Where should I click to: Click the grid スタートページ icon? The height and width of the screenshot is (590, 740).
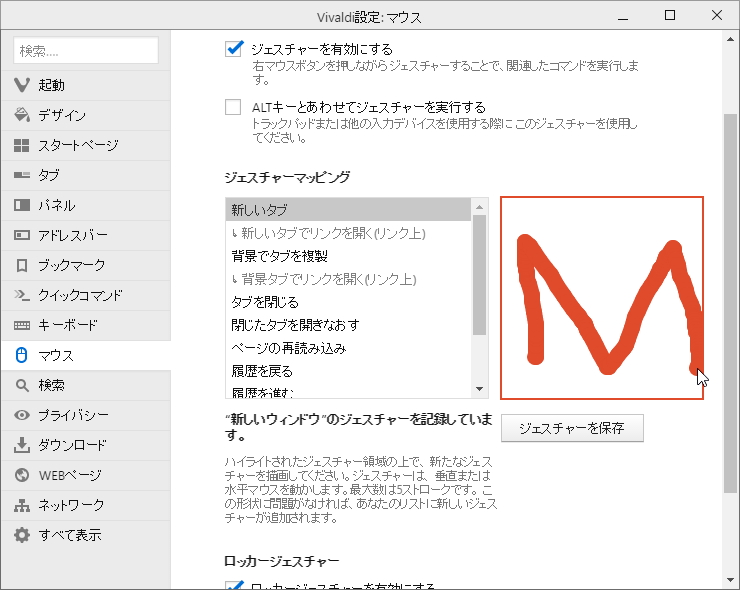pyautogui.click(x=22, y=145)
